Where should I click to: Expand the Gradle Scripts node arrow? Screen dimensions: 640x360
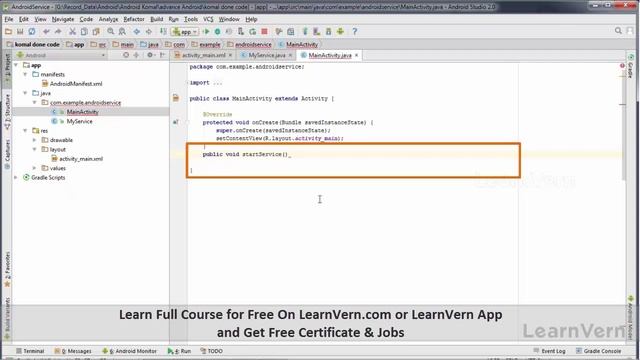tap(16, 178)
